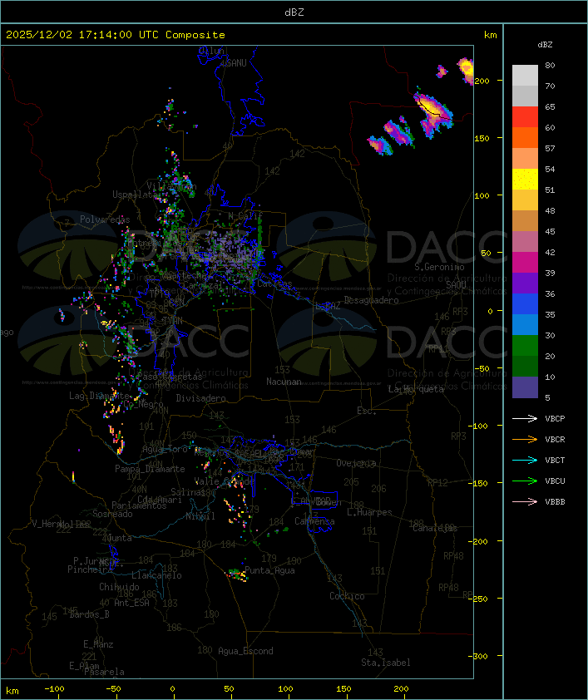Click the 'Carmensa' map label
Screen dimensions: 588x700
click(x=314, y=521)
